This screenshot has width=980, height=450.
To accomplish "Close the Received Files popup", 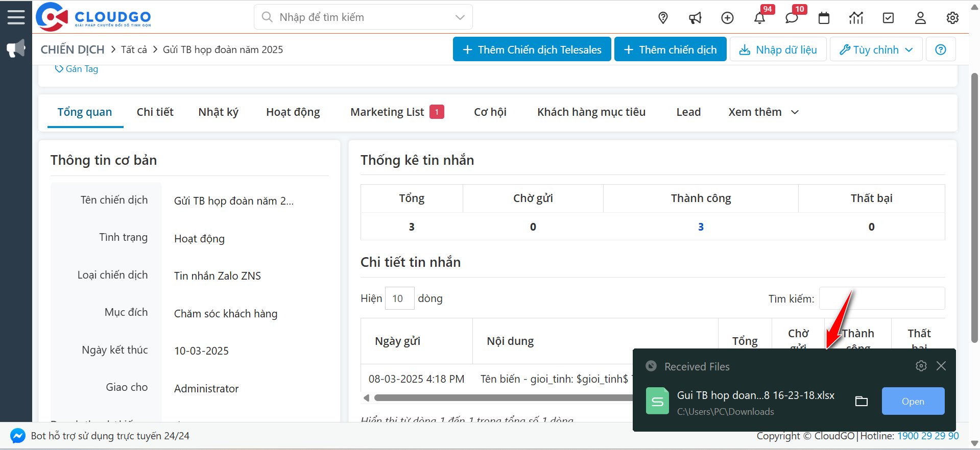I will pyautogui.click(x=941, y=366).
